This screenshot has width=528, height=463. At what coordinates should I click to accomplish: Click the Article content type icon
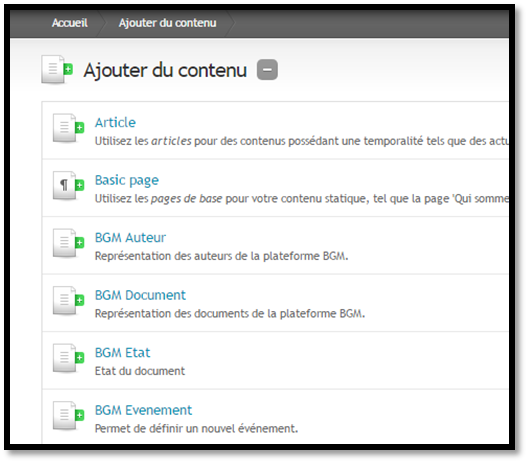click(68, 128)
